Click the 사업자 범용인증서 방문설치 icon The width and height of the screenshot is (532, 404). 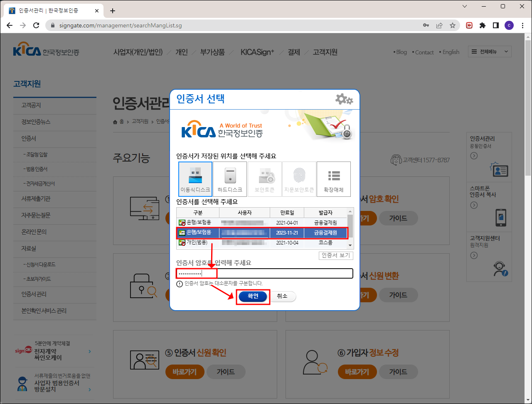[22, 384]
